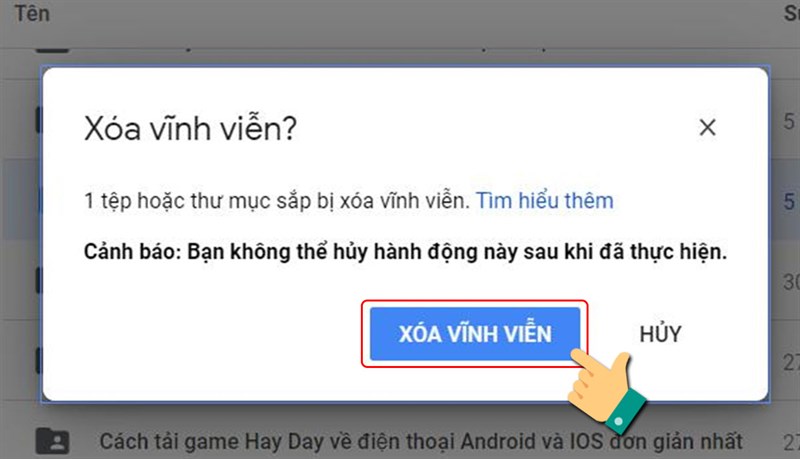The height and width of the screenshot is (459, 800).
Task: Click the Cảnh báo warning text
Action: coord(405,252)
